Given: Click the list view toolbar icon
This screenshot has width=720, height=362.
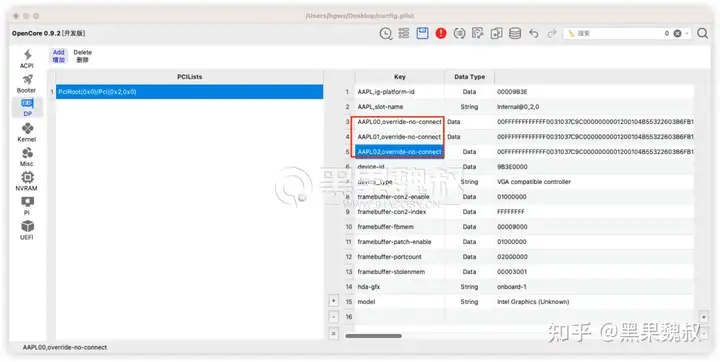Looking at the screenshot, I should 404,34.
